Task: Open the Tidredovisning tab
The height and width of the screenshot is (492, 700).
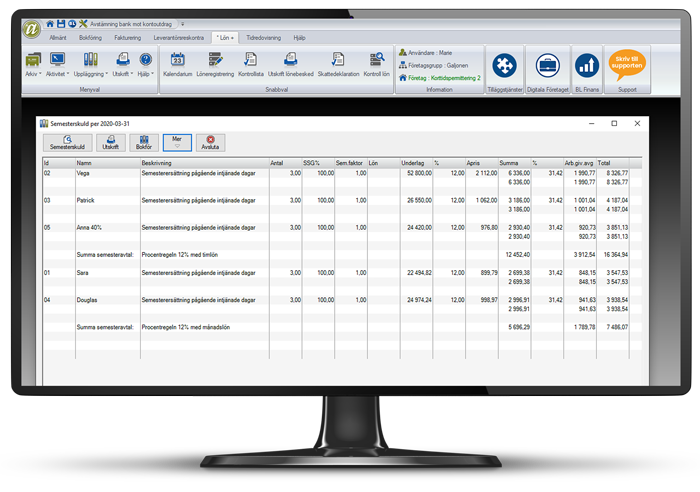Action: (258, 37)
